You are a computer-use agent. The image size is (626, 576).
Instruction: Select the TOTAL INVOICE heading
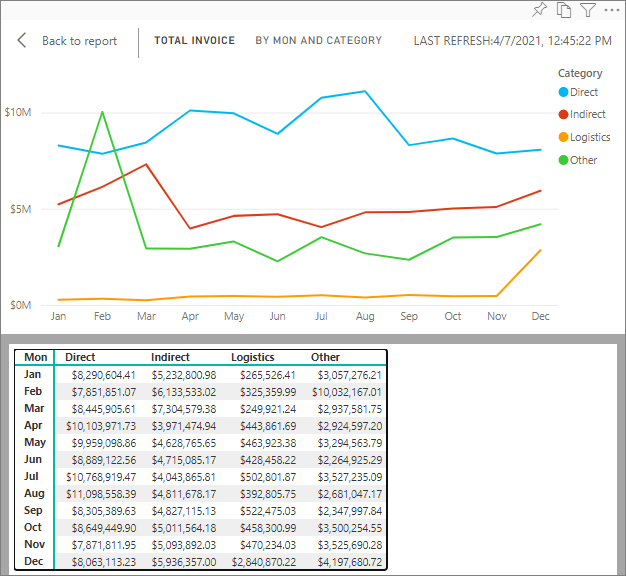[x=194, y=41]
